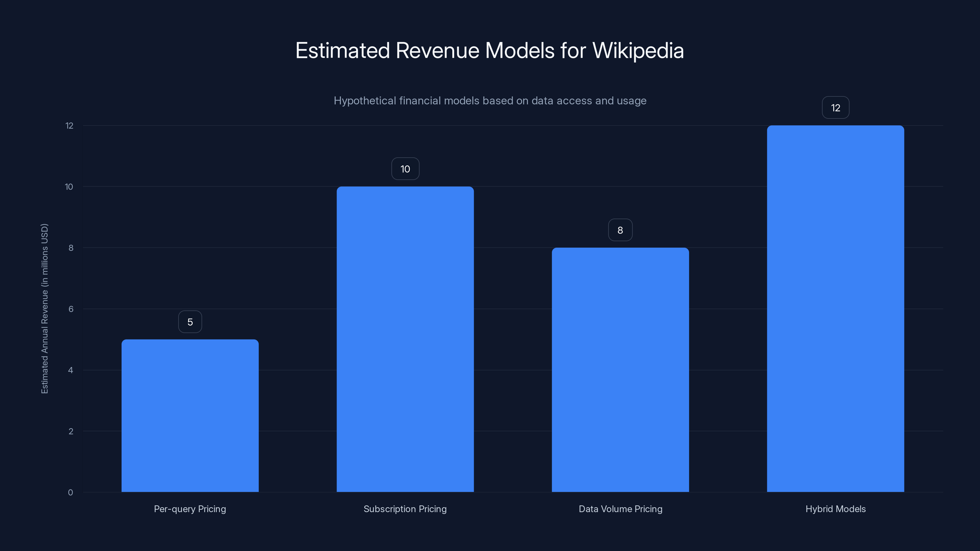This screenshot has height=551, width=980.
Task: Select the Data Volume Pricing axis label
Action: click(620, 509)
